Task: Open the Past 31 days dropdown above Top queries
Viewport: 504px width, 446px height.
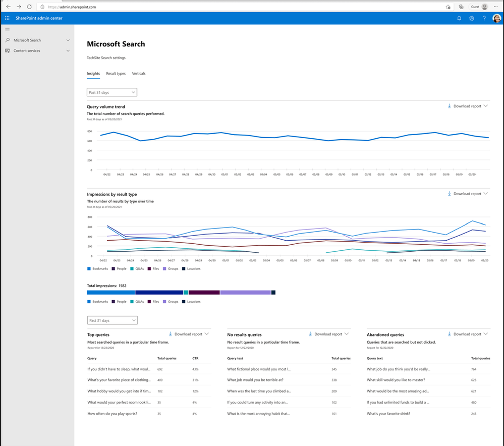Action: coord(112,320)
